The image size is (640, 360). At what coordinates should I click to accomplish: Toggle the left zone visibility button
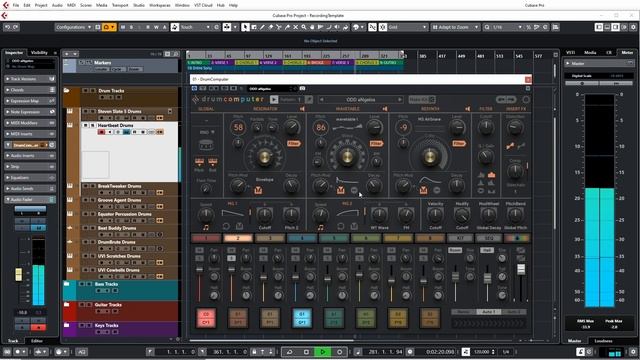[x=599, y=27]
